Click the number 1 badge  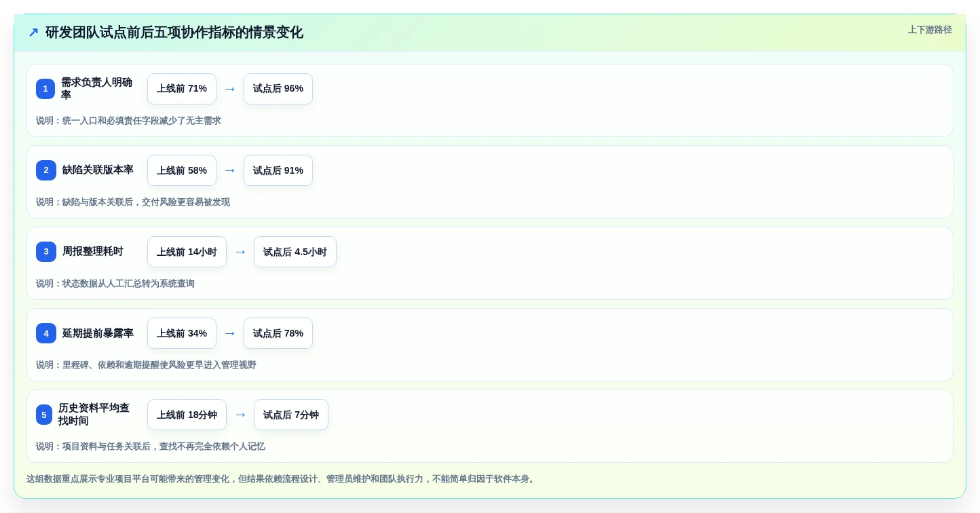coord(45,89)
